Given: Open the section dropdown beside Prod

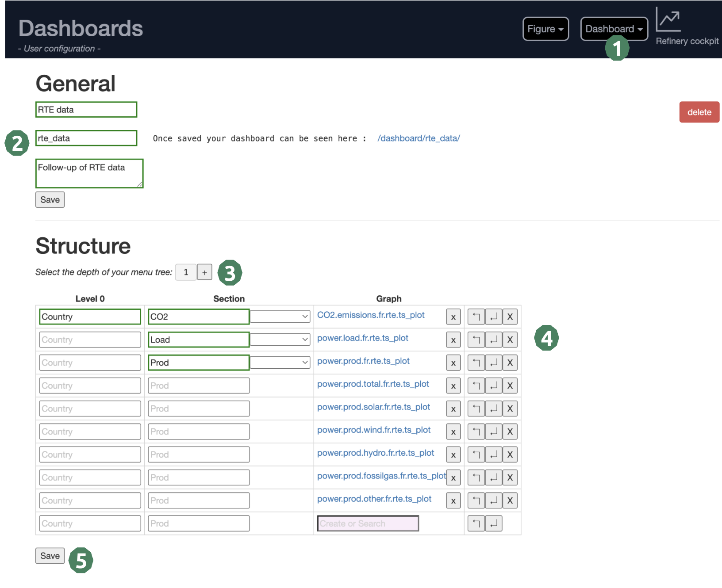Looking at the screenshot, I should click(x=280, y=362).
